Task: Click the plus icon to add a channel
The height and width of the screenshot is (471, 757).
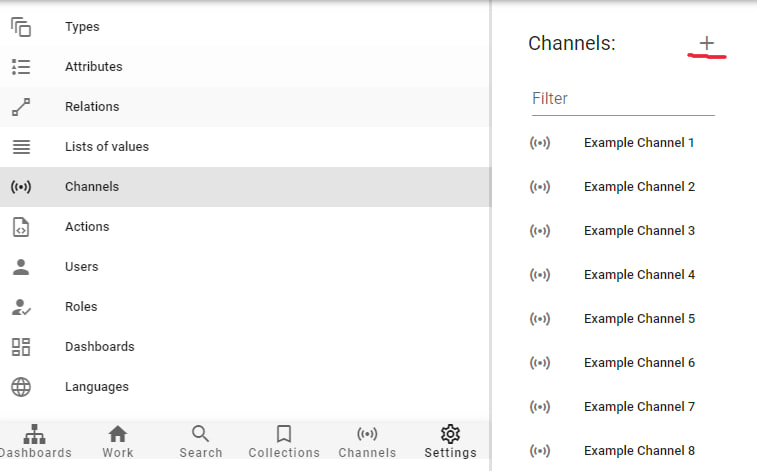Action: click(706, 43)
